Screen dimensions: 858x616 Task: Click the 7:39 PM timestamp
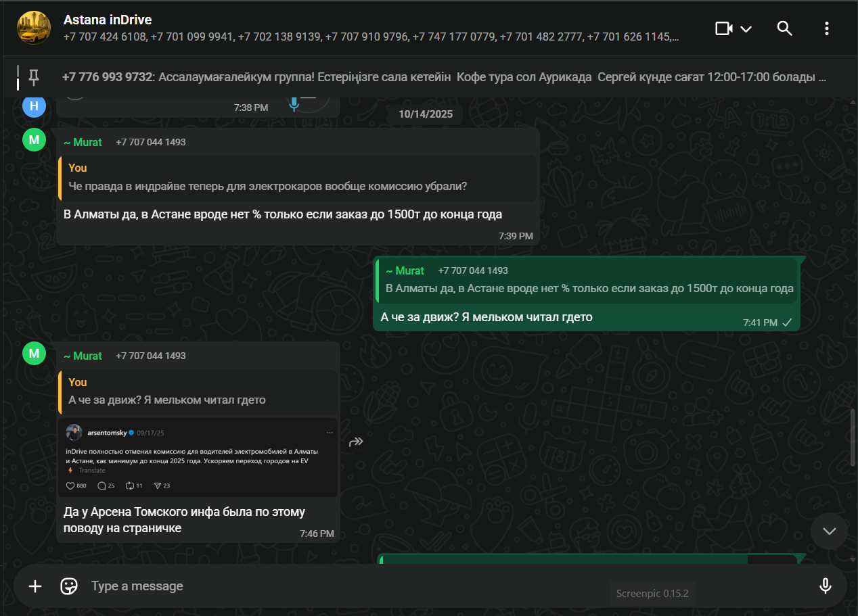516,236
